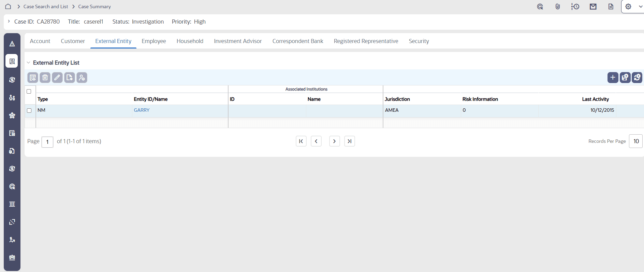Switch to the Employee tab
644x272 pixels.
coord(154,41)
